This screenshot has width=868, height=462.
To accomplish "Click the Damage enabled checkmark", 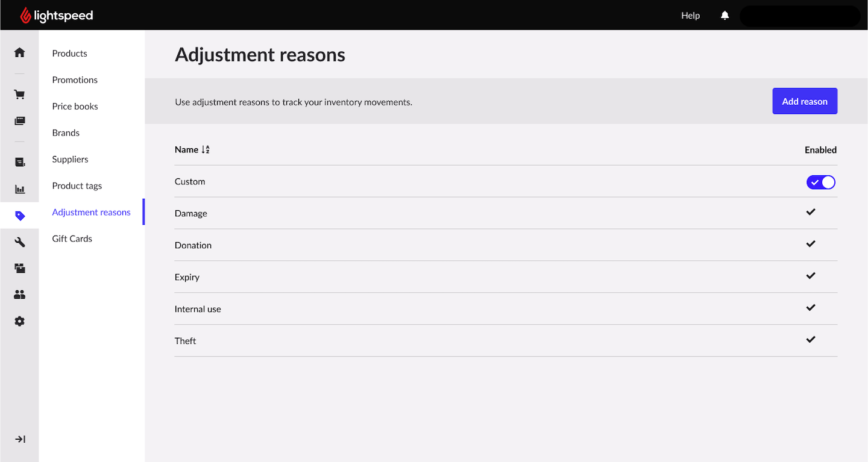I will (811, 212).
